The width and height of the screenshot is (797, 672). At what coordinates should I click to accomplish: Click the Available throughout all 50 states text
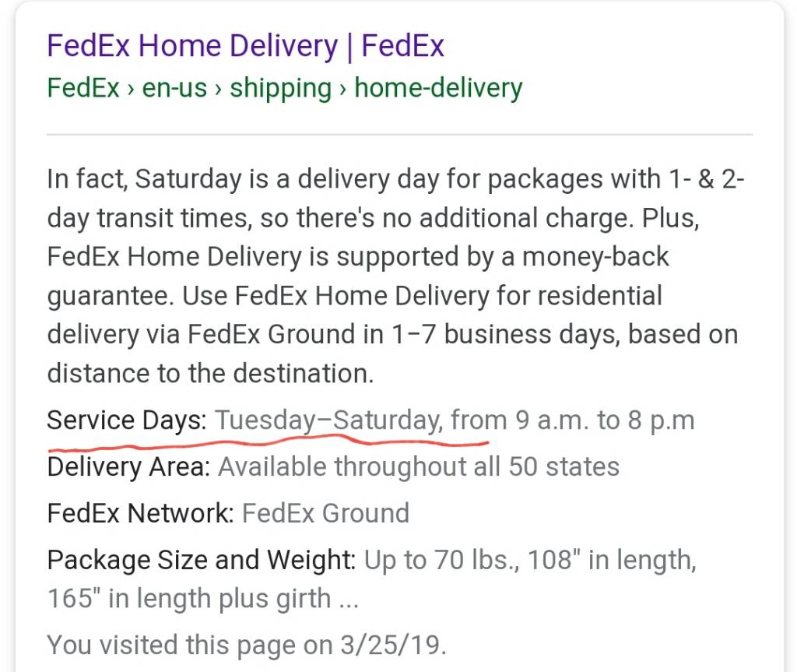[x=419, y=467]
